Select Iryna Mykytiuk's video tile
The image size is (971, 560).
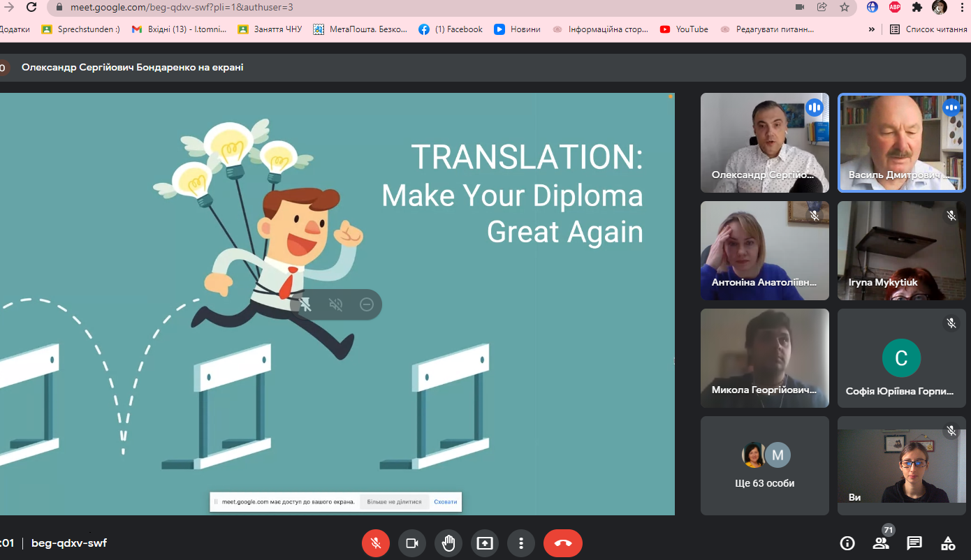point(902,251)
